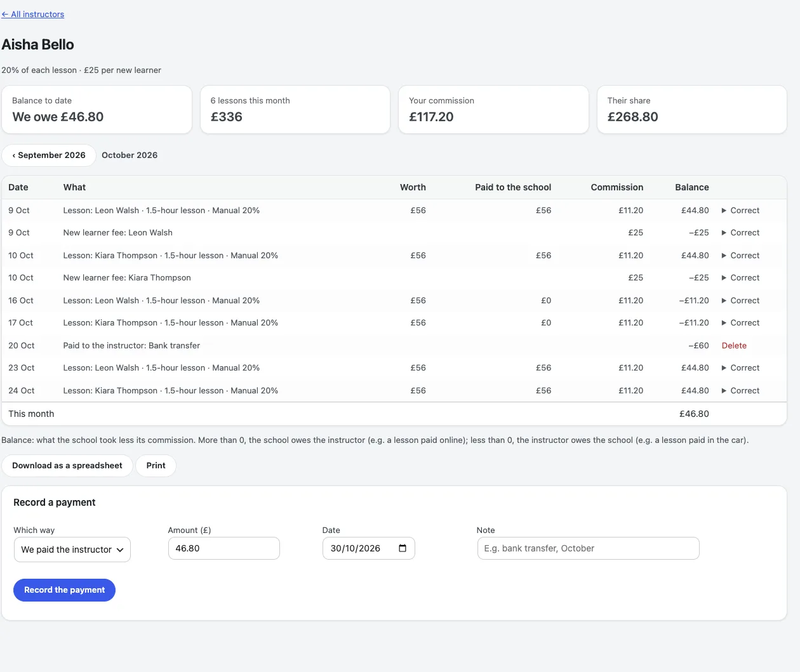Click 'New learner fee: Leon Walsh' description
The height and width of the screenshot is (672, 800).
118,233
